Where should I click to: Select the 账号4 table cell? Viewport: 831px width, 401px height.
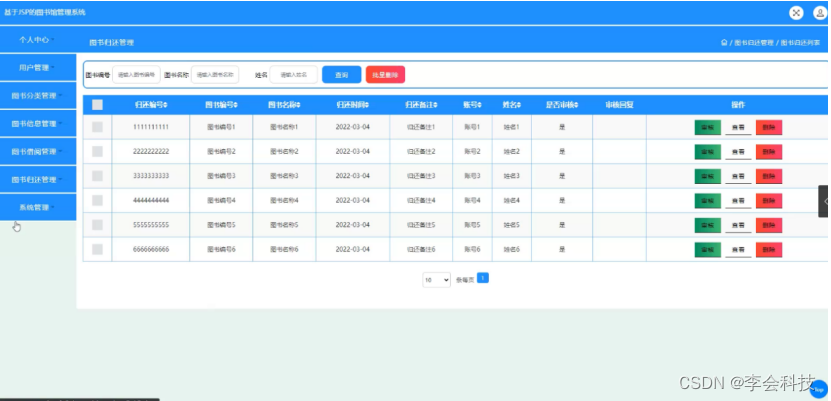(472, 200)
